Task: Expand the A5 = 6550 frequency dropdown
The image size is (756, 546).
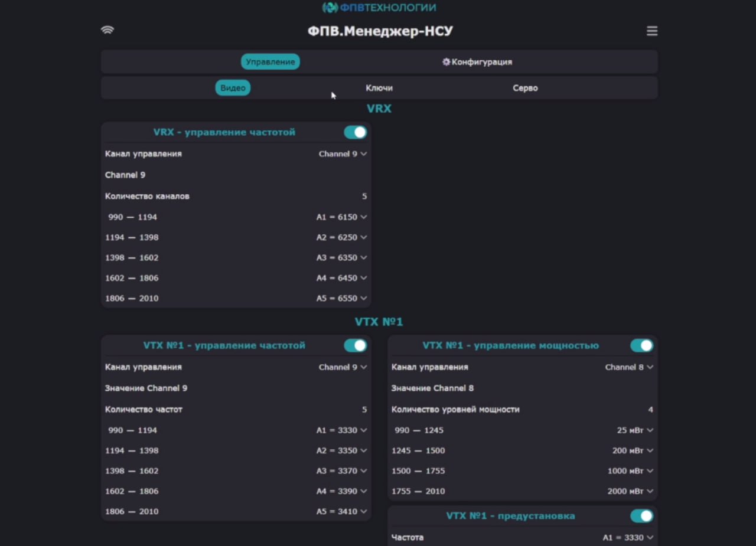Action: 341,298
